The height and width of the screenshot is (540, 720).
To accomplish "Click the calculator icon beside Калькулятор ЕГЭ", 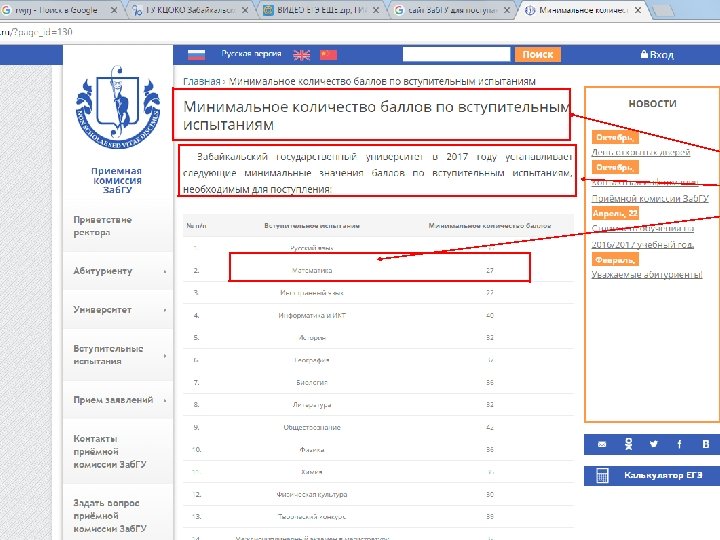I will tap(602, 475).
